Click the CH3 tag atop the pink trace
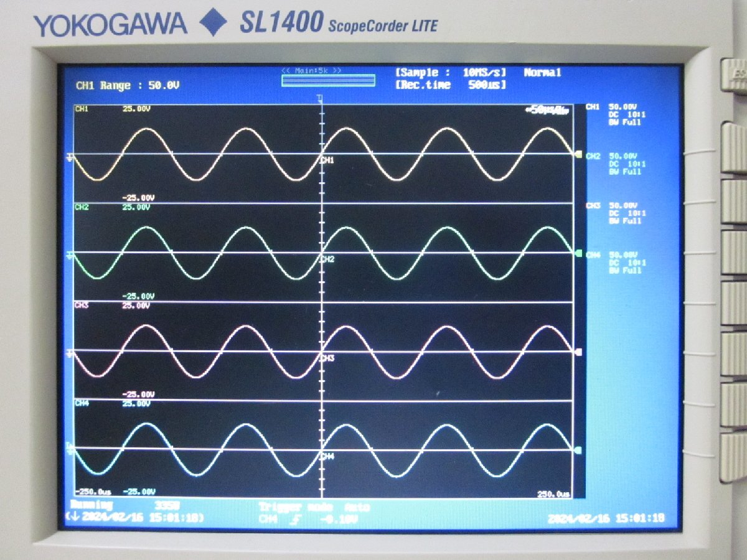 pos(82,306)
